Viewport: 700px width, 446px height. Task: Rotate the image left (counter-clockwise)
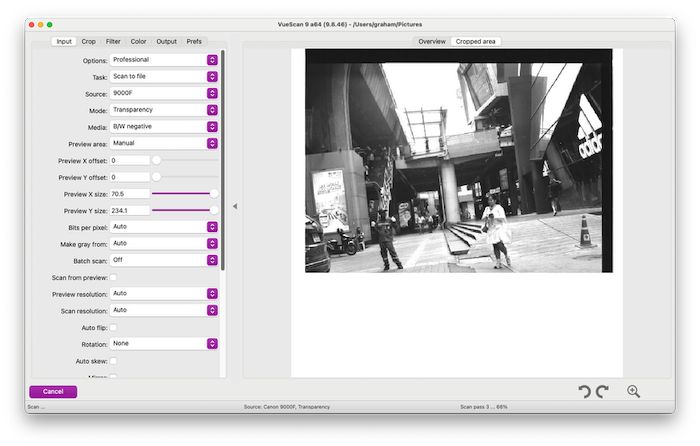pos(584,392)
